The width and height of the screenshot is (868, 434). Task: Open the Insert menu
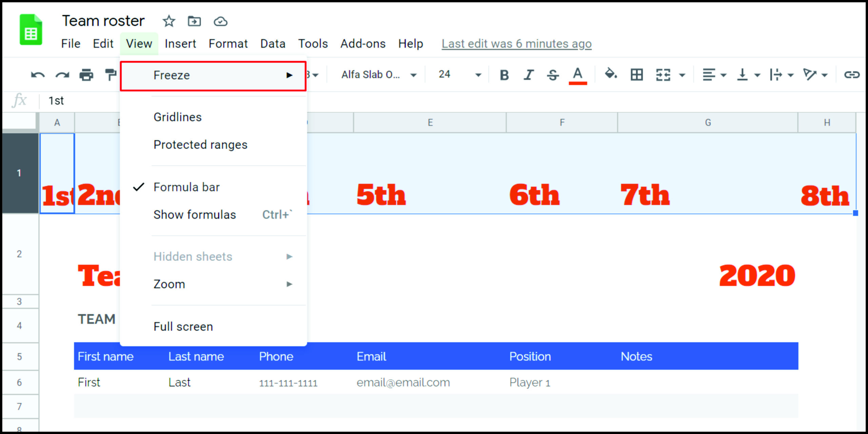click(180, 44)
